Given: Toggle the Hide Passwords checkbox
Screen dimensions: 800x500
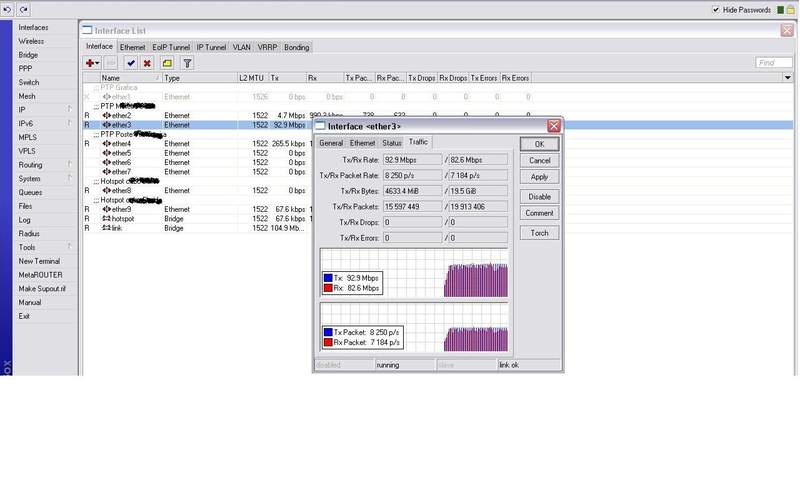Looking at the screenshot, I should [716, 9].
